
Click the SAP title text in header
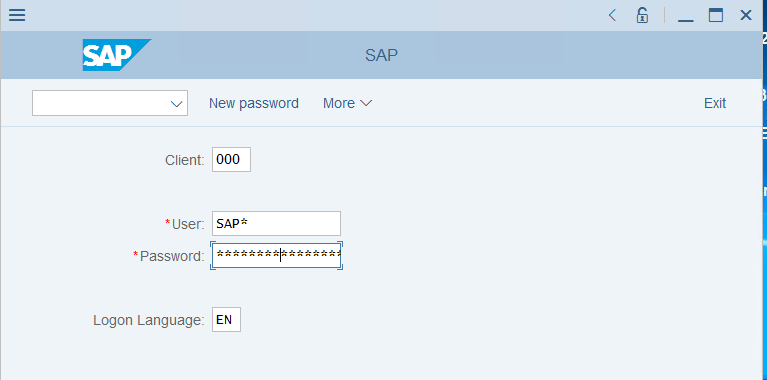pyautogui.click(x=381, y=55)
